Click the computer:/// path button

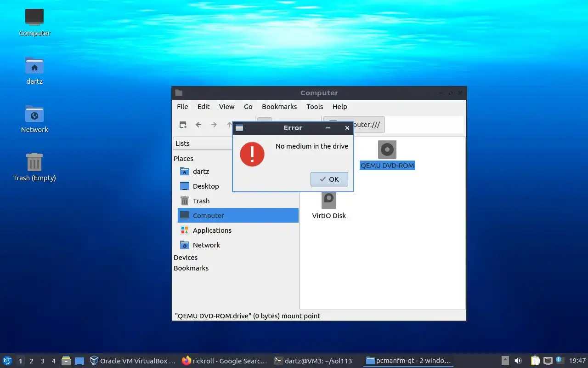click(x=369, y=125)
